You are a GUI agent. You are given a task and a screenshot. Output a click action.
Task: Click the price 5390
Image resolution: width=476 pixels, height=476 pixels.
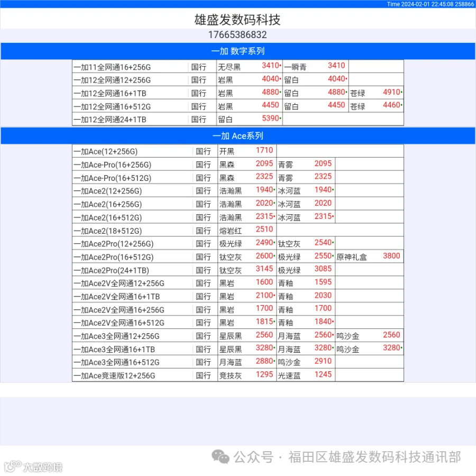pos(270,118)
